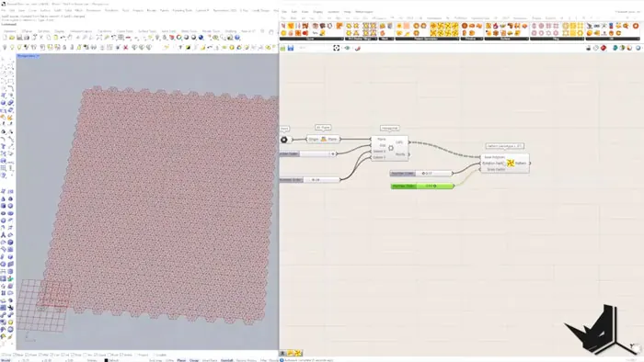644x362 pixels.
Task: Expand the Util panel bar in ribbon
Action: click(613, 39)
